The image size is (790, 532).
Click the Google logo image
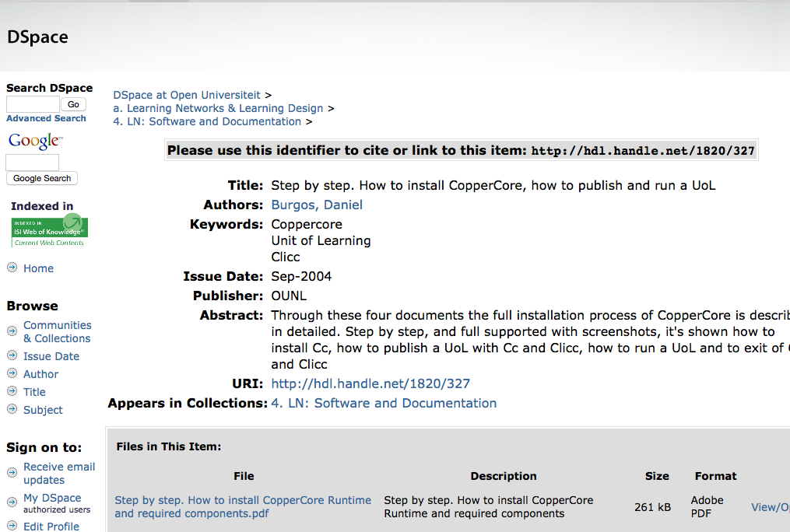(35, 141)
